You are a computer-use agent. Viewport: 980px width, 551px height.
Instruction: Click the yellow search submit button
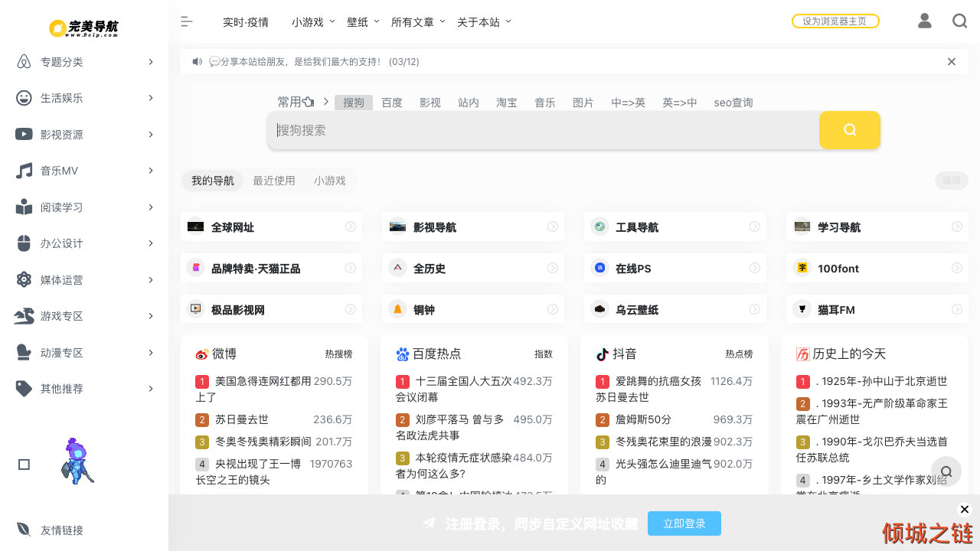tap(850, 130)
